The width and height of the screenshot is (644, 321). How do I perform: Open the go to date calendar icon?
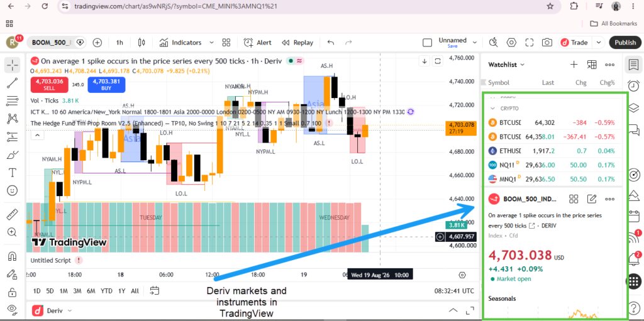click(155, 291)
